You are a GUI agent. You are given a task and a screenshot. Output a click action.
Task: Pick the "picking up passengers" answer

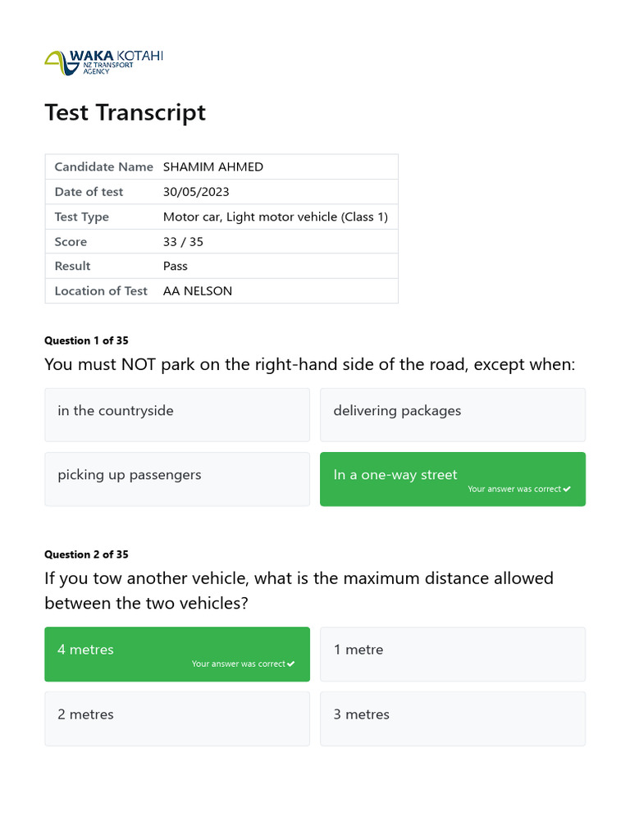[x=176, y=478]
